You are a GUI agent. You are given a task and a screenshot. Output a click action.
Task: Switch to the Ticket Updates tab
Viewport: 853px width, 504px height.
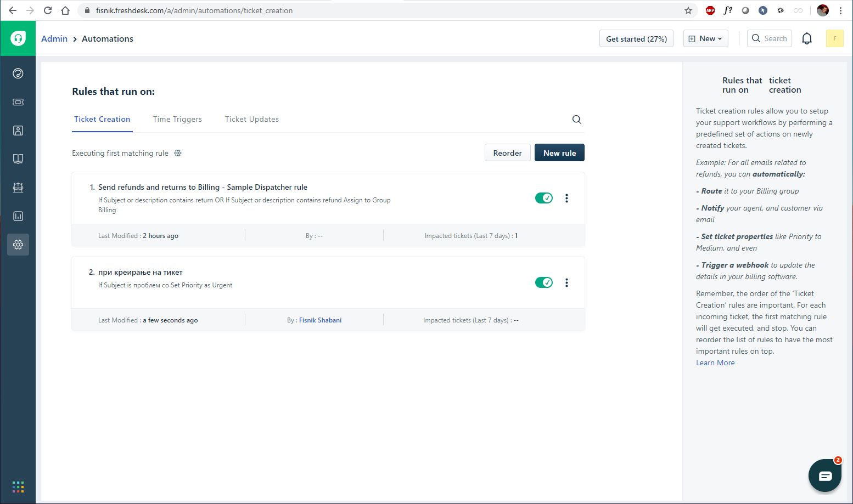(x=251, y=119)
